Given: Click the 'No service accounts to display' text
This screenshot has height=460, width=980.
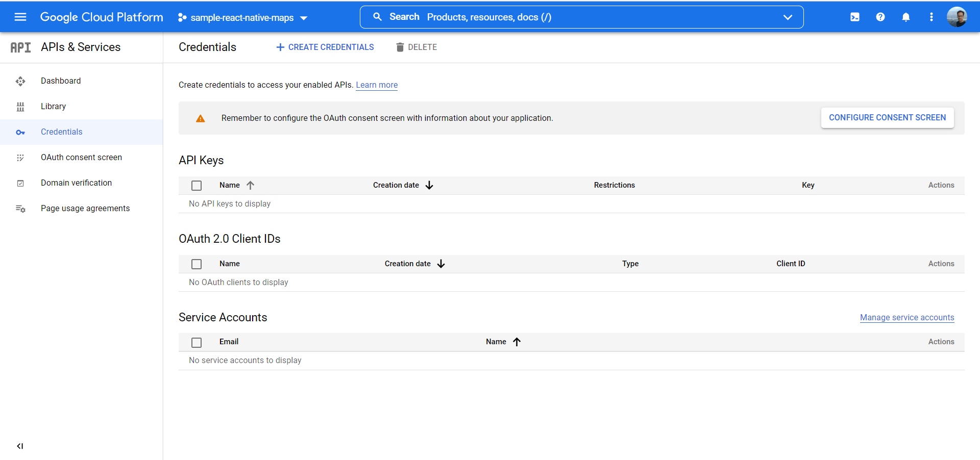Looking at the screenshot, I should point(245,360).
